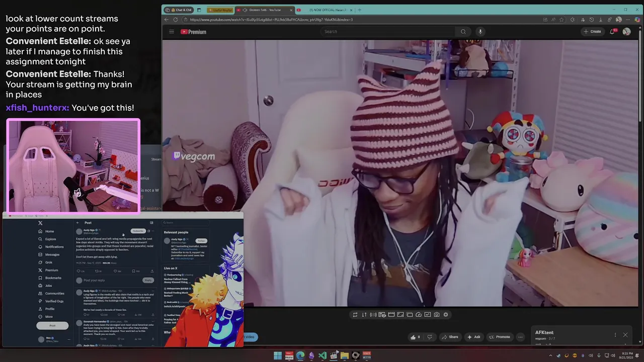
Task: Expand the system tray hidden icons chevron
Action: pos(550,356)
